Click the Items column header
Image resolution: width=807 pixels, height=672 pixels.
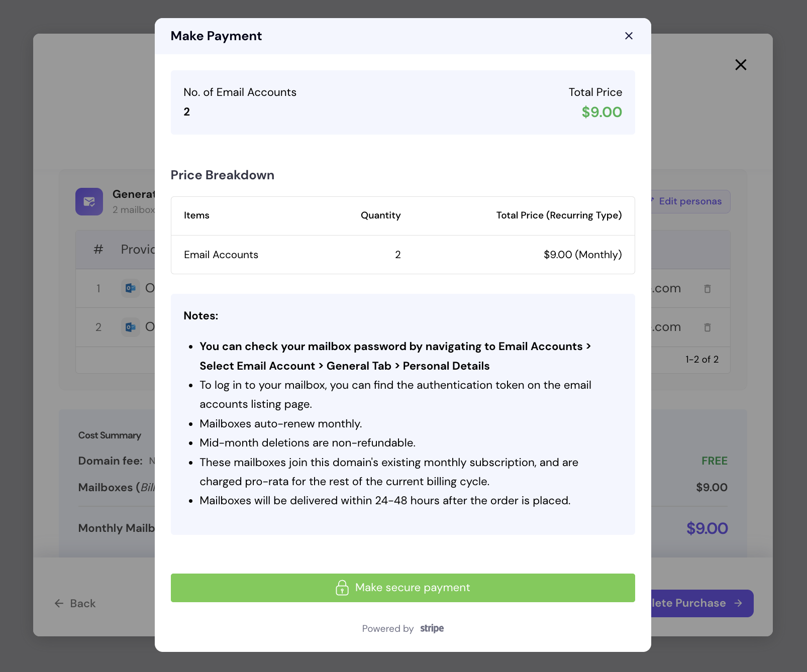click(x=196, y=215)
